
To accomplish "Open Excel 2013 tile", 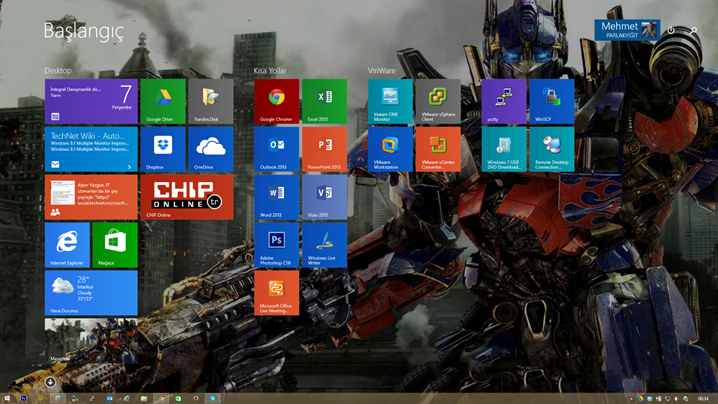I will (324, 101).
